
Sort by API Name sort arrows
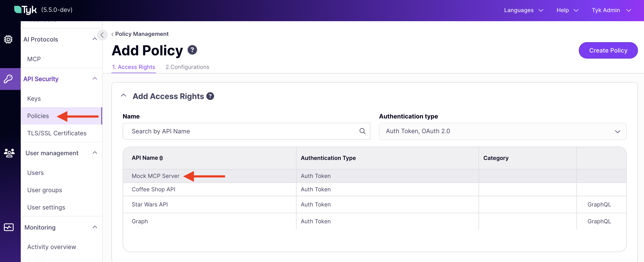(x=161, y=158)
